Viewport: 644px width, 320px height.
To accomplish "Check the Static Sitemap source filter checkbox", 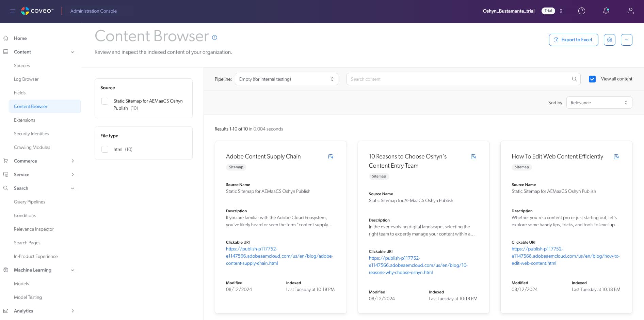I will point(104,101).
